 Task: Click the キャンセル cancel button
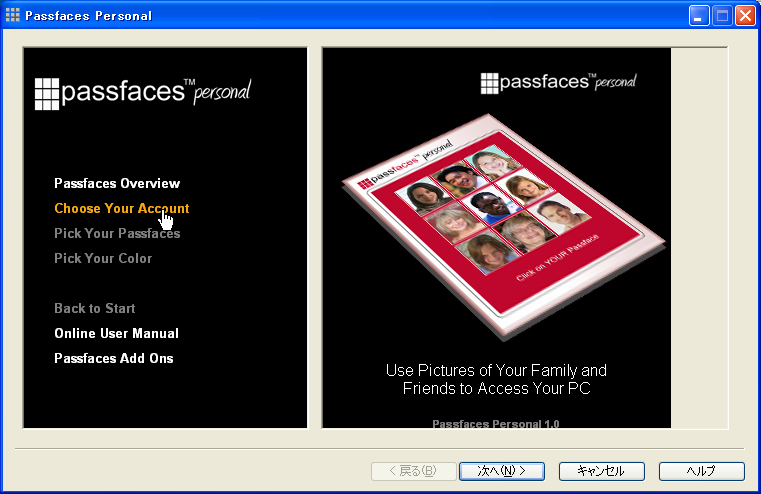[602, 471]
